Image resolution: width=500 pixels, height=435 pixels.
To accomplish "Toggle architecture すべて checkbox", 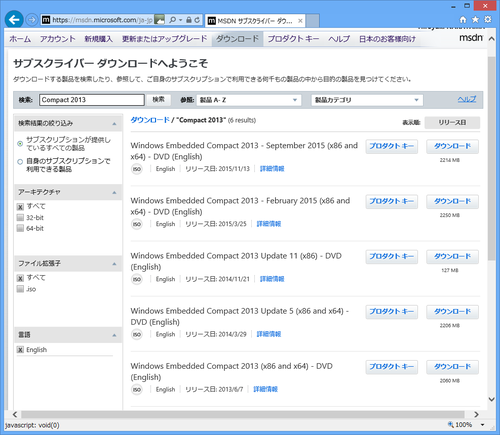I will (20, 207).
